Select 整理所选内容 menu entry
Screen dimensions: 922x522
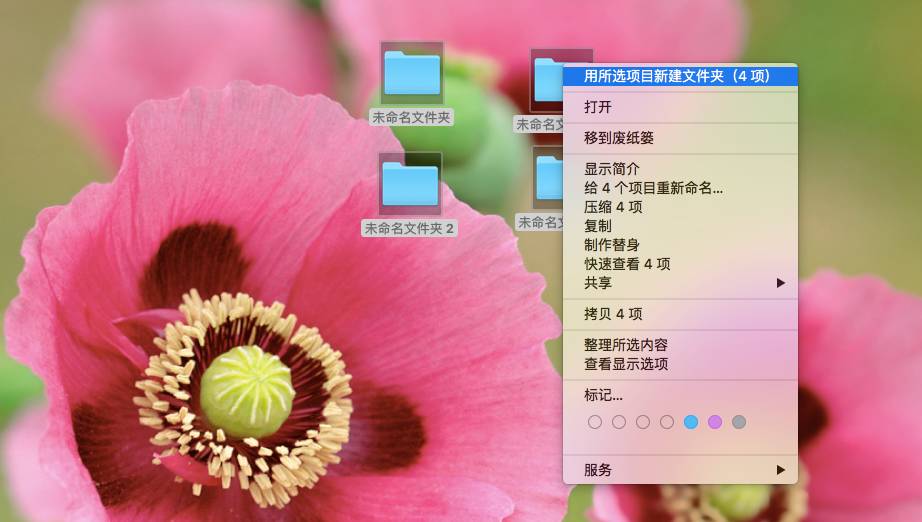click(680, 344)
